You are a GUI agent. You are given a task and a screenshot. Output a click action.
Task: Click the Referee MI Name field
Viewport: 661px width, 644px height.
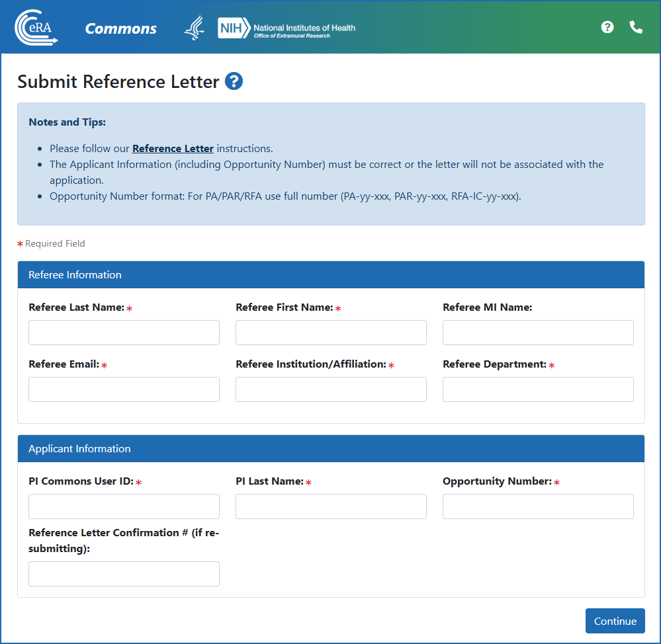538,333
